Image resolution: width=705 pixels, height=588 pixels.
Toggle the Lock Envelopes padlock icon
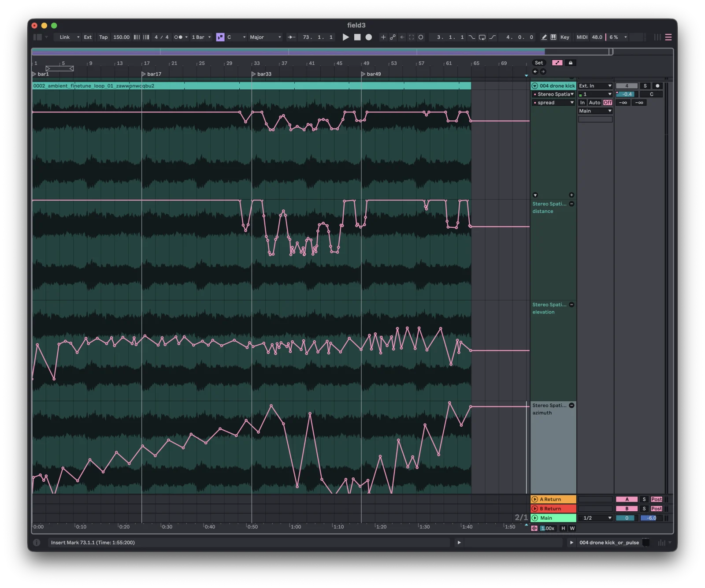pos(571,63)
